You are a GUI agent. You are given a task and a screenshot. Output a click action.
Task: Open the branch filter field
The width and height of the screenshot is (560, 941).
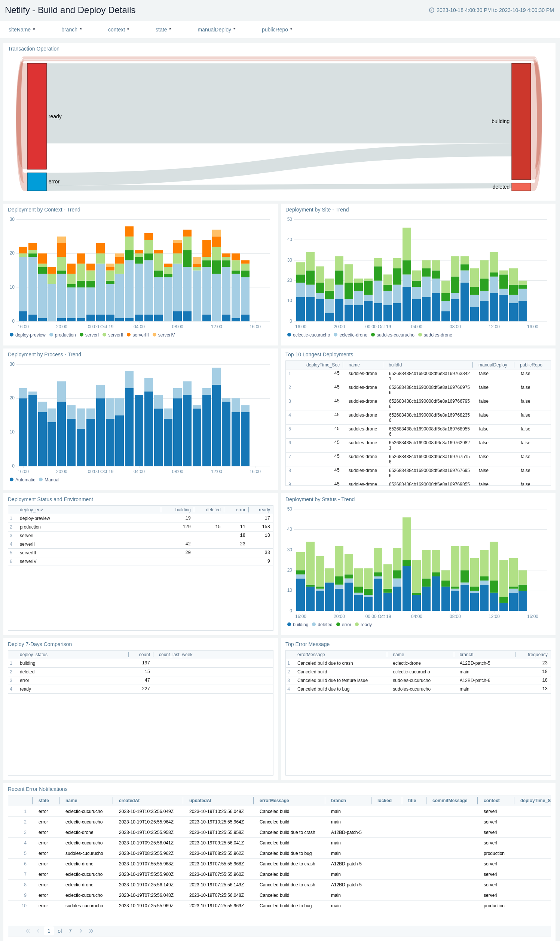tap(89, 30)
